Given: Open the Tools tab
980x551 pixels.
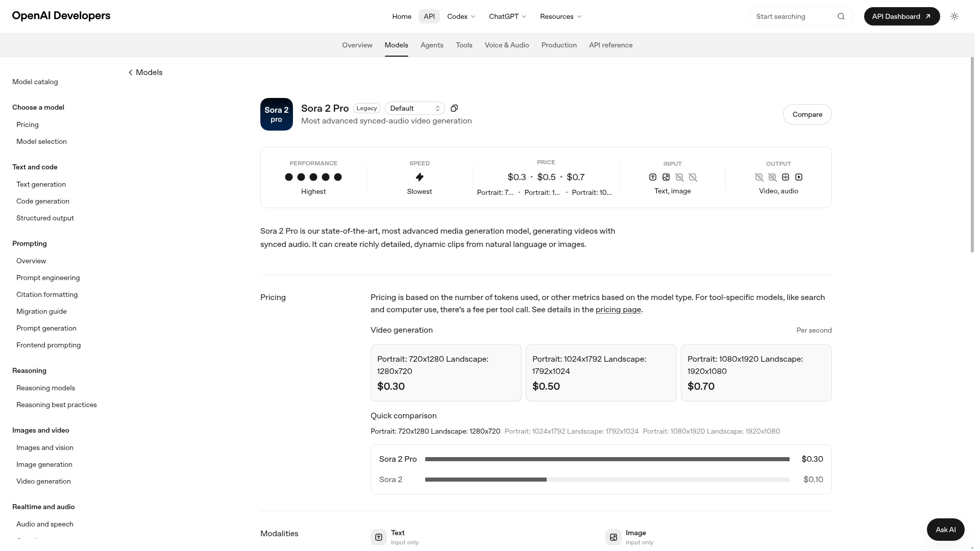Looking at the screenshot, I should pyautogui.click(x=464, y=45).
